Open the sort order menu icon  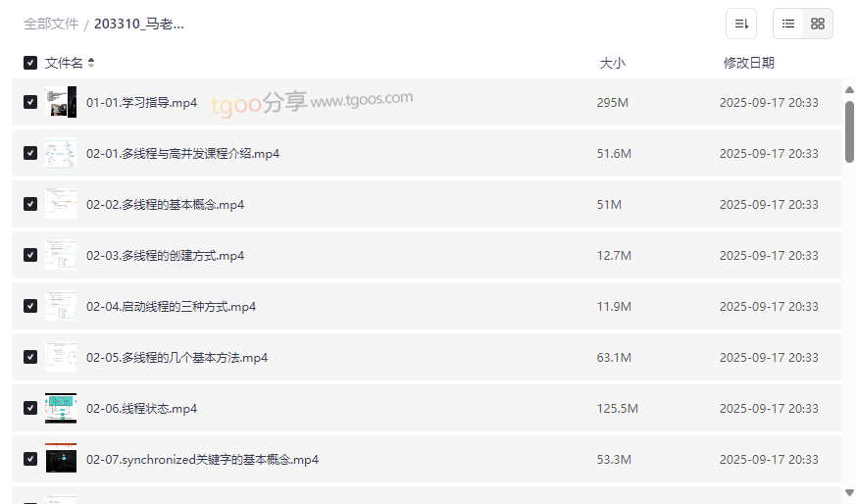[741, 24]
